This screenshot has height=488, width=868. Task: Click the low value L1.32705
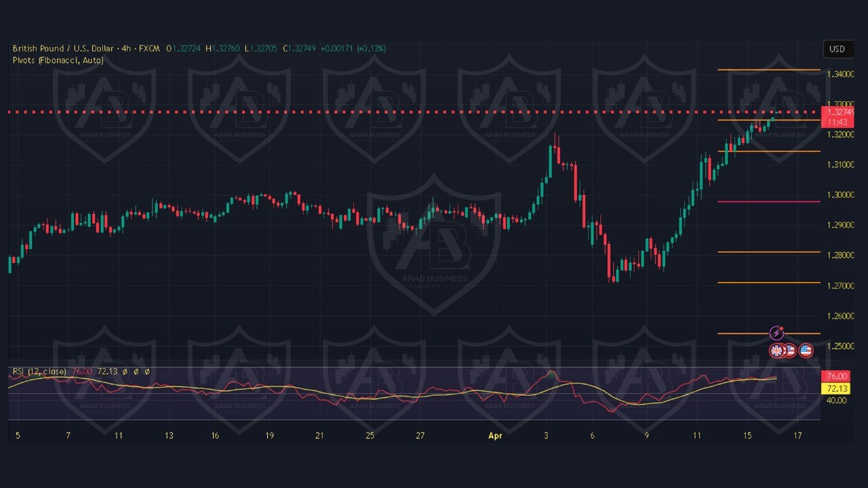pos(260,49)
